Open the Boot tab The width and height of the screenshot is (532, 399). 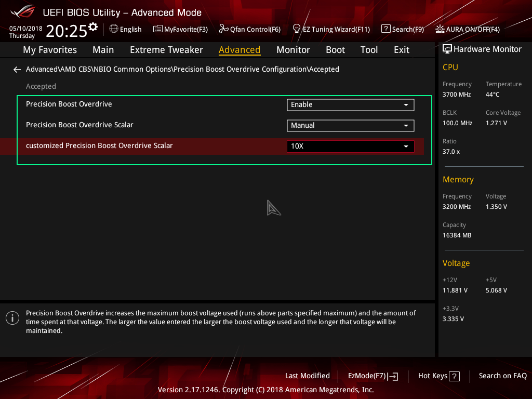335,50
